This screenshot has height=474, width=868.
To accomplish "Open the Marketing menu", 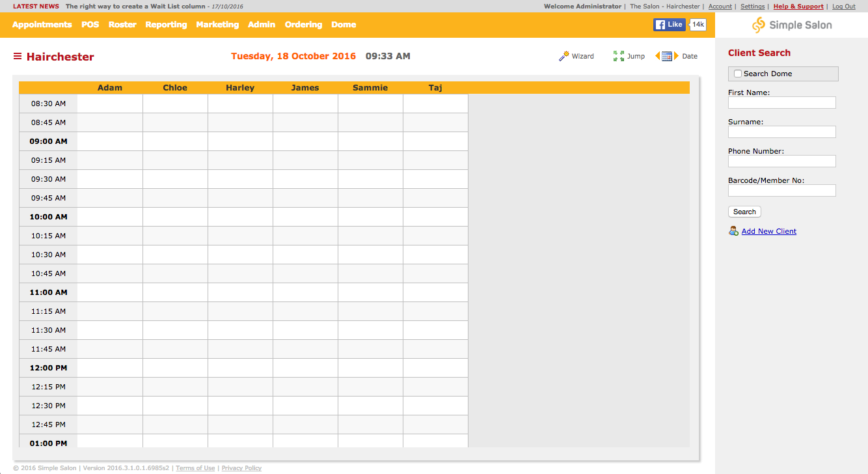I will [x=217, y=25].
